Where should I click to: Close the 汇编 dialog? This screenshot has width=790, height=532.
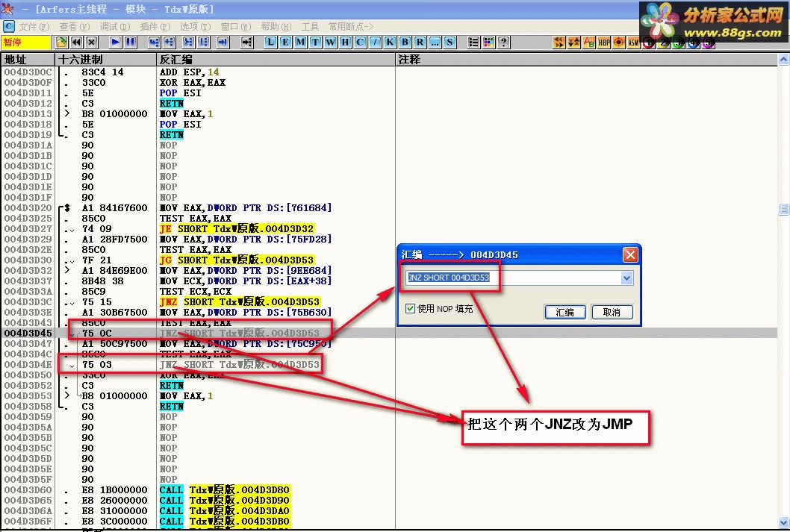(x=630, y=254)
